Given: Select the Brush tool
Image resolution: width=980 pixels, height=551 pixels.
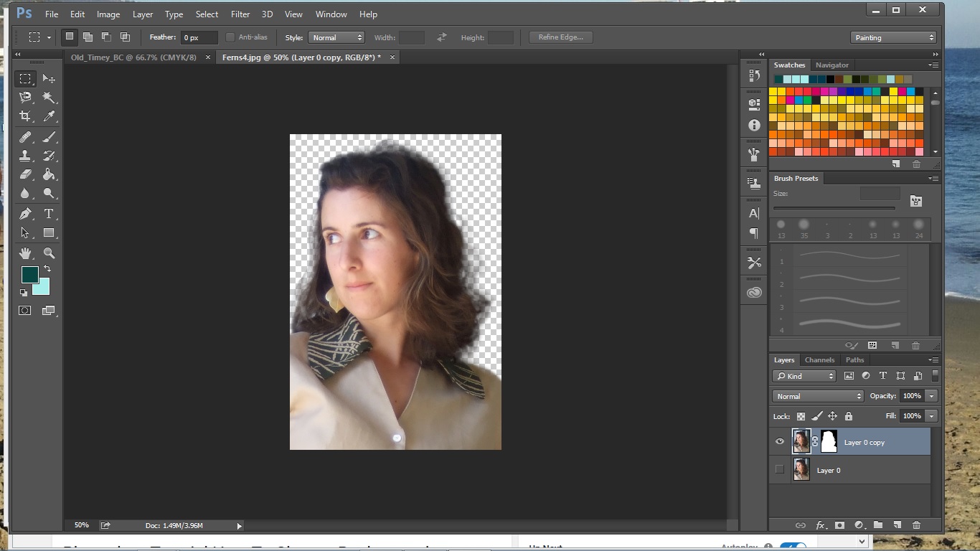Looking at the screenshot, I should pyautogui.click(x=50, y=137).
